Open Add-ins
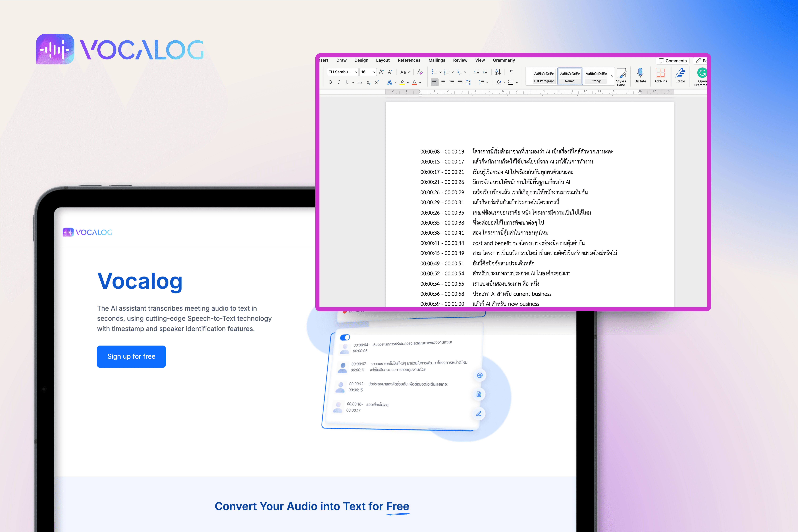Image resolution: width=798 pixels, height=532 pixels. tap(661, 75)
